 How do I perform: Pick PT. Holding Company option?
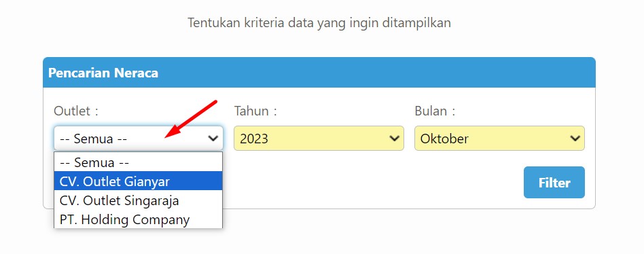point(138,219)
